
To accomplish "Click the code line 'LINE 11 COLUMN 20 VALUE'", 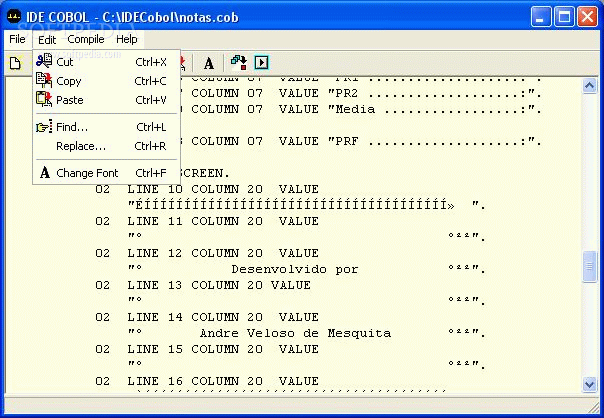I will coord(223,221).
